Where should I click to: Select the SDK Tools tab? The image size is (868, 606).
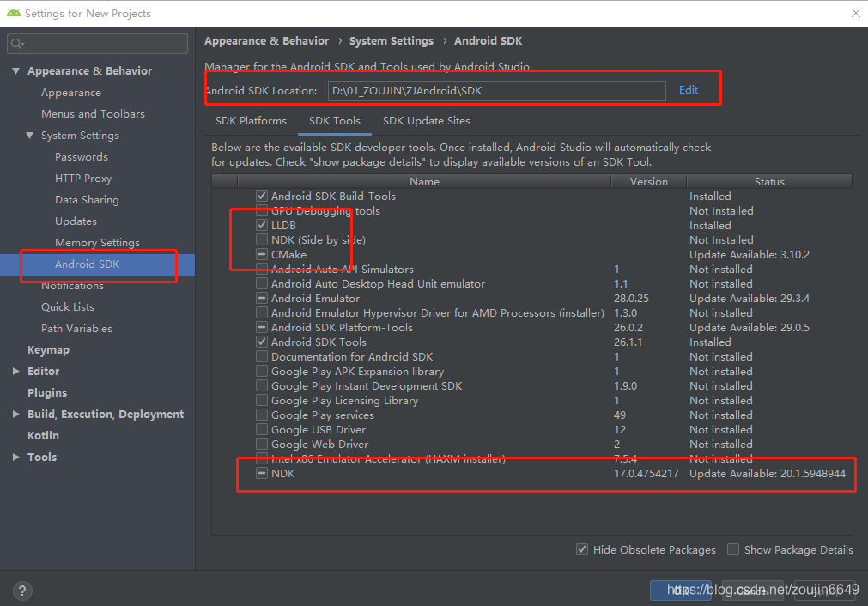pos(334,121)
